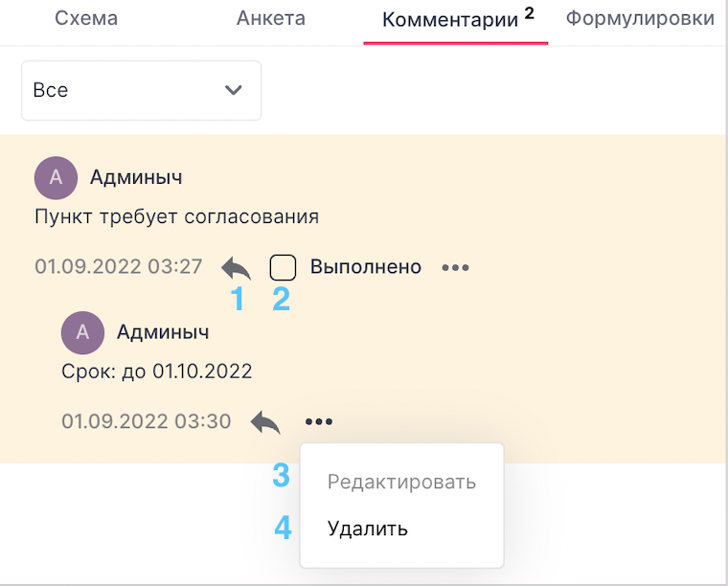The height and width of the screenshot is (586, 728).
Task: Switch to the Схема tab
Action: [x=86, y=18]
